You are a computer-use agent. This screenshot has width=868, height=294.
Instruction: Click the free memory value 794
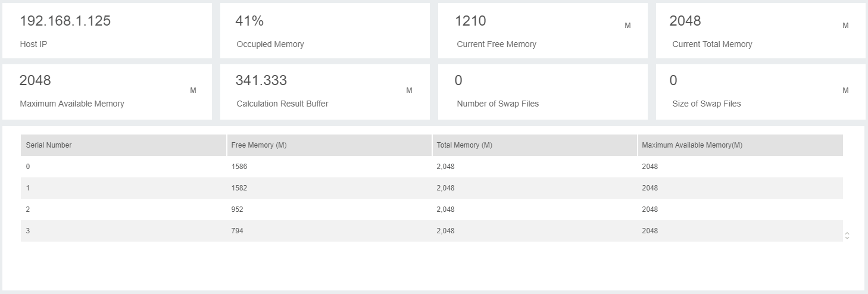coord(237,231)
